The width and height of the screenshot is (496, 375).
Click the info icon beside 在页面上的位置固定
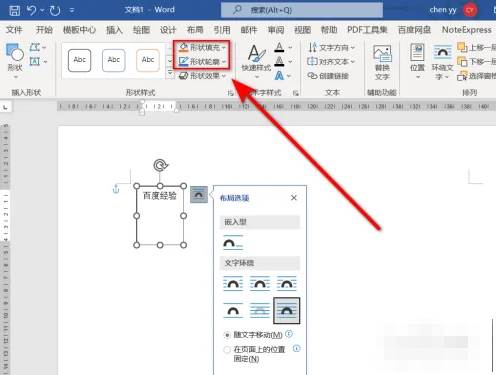click(x=296, y=349)
